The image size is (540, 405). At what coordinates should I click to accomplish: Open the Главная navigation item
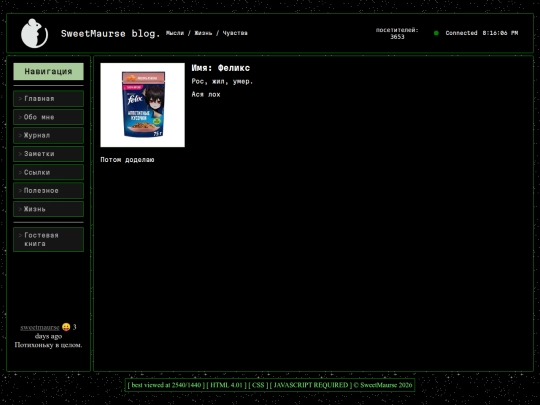[x=49, y=99]
